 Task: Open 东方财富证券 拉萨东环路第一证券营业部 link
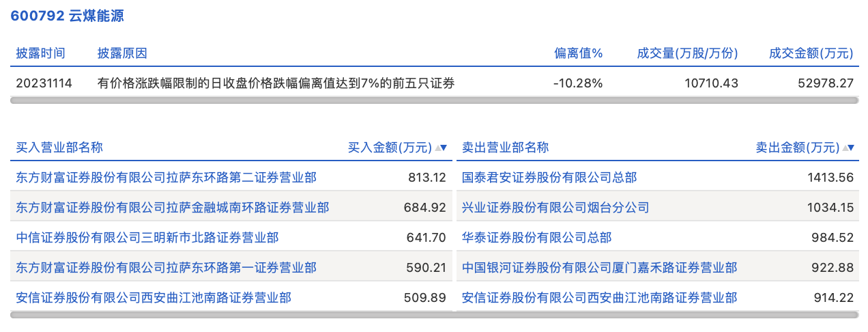pyautogui.click(x=166, y=268)
